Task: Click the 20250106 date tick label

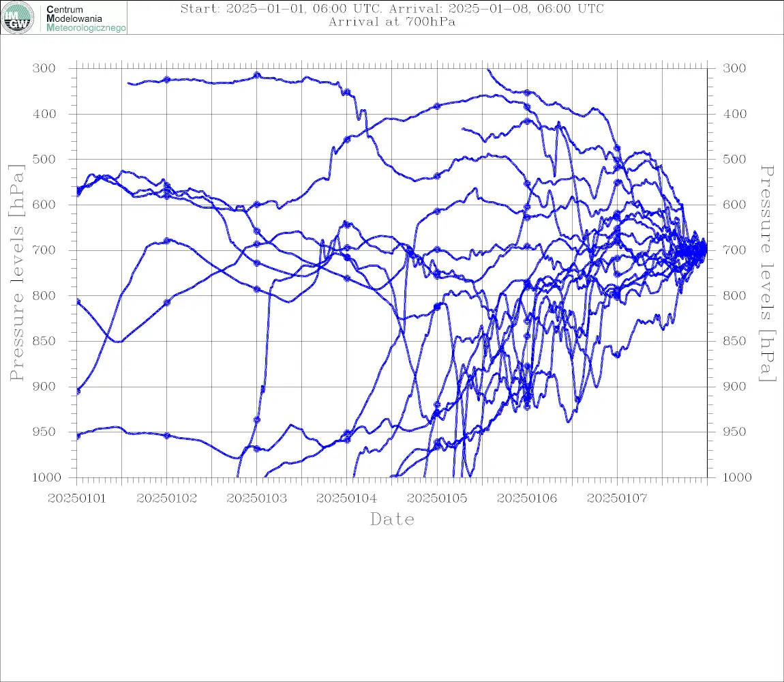Action: 527,499
